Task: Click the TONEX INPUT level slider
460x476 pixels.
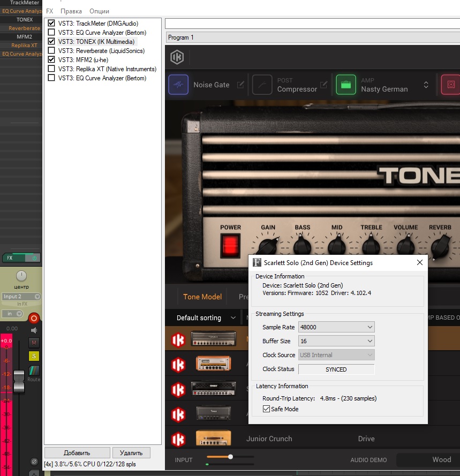Action: click(x=230, y=457)
